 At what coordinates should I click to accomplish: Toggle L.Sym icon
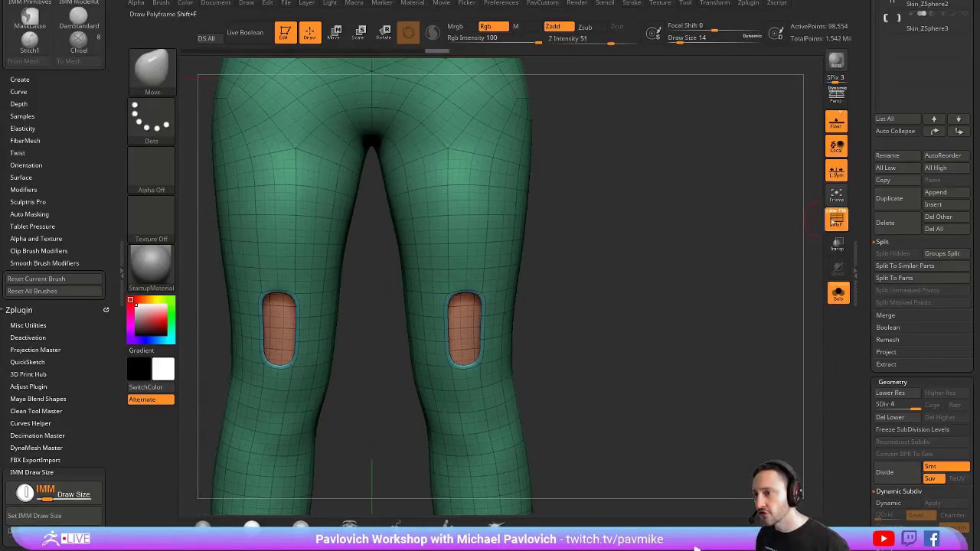point(836,170)
